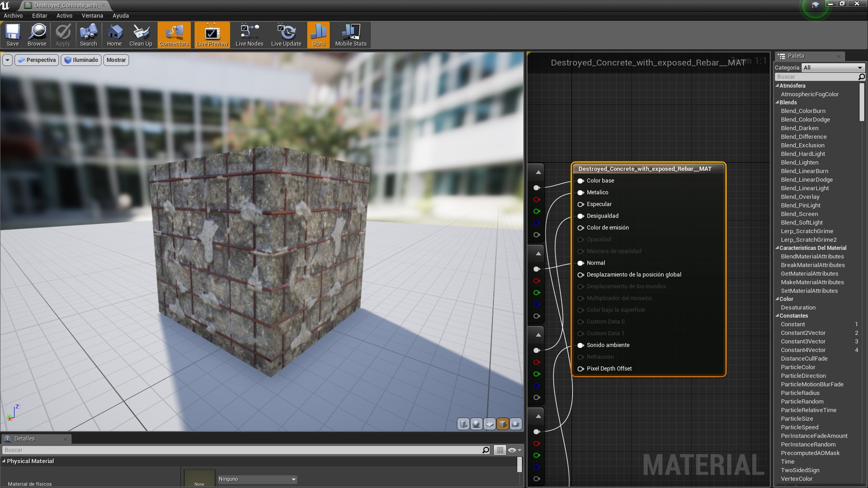Image resolution: width=868 pixels, height=488 pixels.
Task: Collapse the Blends category in palette
Action: pos(778,103)
